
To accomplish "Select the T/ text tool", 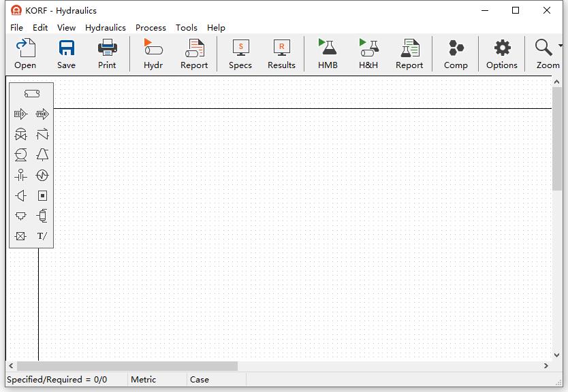I will [x=42, y=237].
